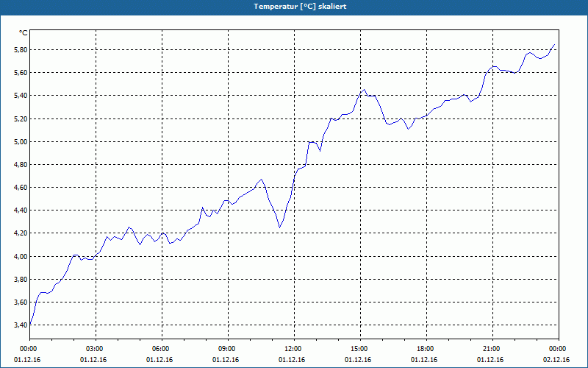588x368 pixels.
Task: Select the 5,80 y-axis value
Action: point(21,49)
